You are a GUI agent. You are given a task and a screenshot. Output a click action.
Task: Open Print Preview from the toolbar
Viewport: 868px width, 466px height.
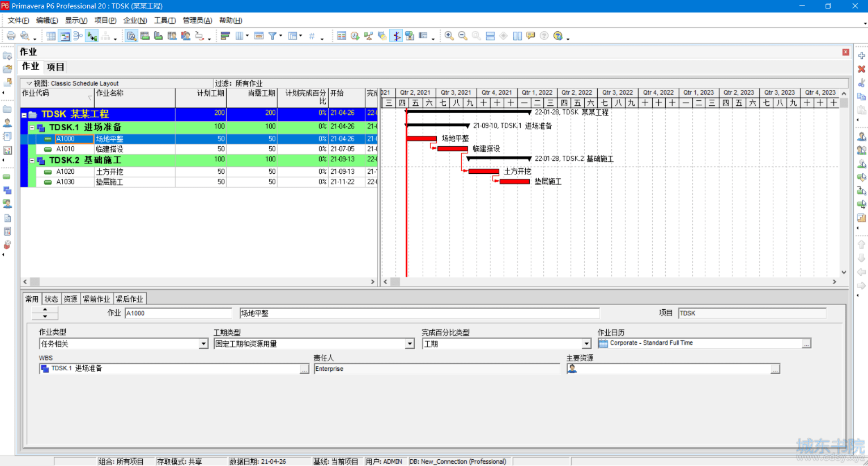pyautogui.click(x=25, y=36)
